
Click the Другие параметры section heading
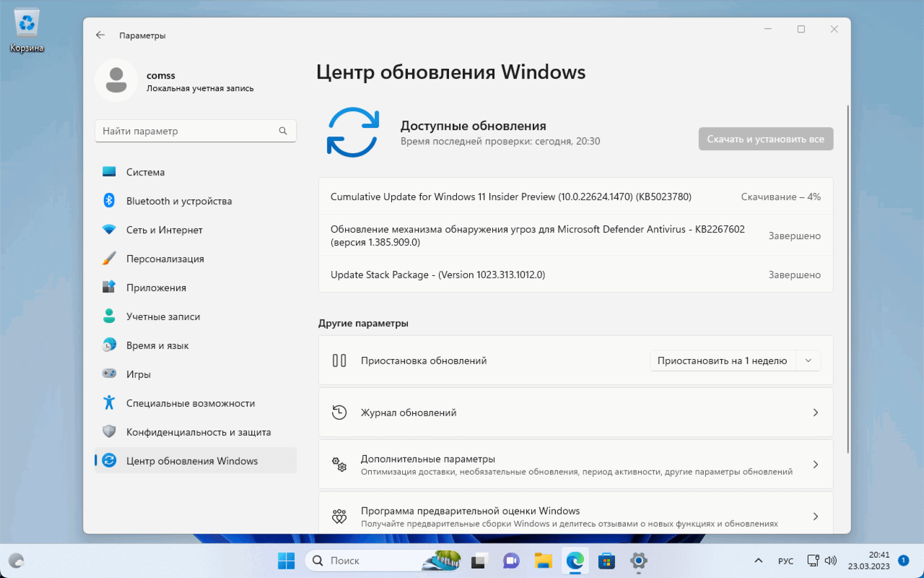point(363,323)
